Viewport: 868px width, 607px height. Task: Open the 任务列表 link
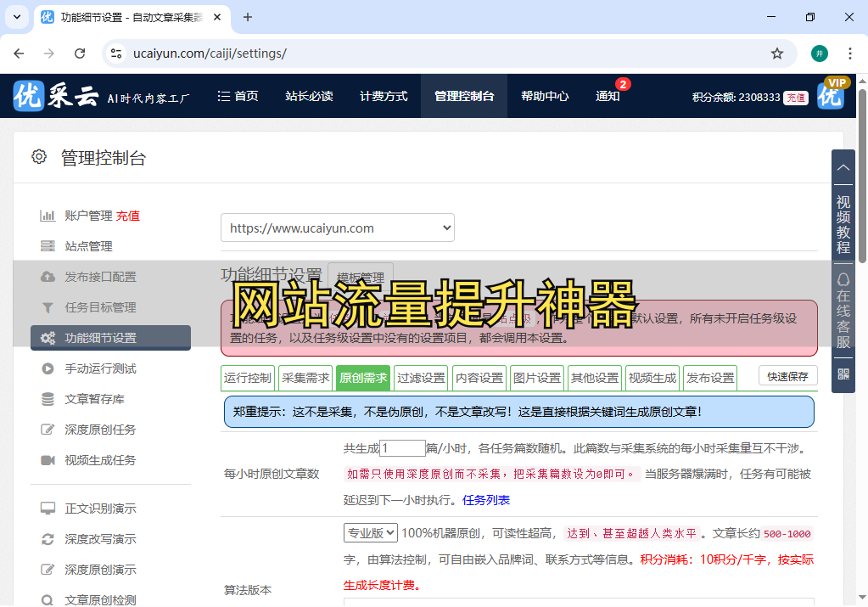coord(486,499)
